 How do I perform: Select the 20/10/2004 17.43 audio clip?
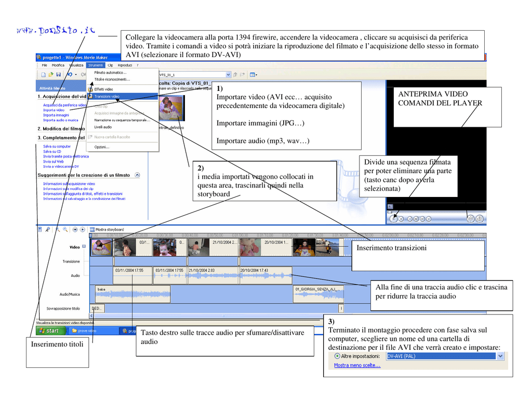click(265, 275)
